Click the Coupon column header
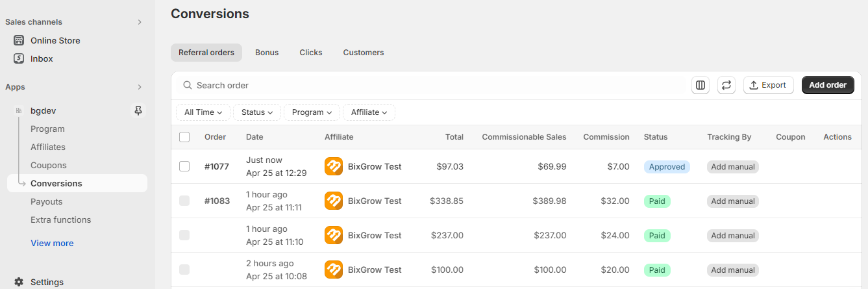This screenshot has height=289, width=868. pos(791,137)
